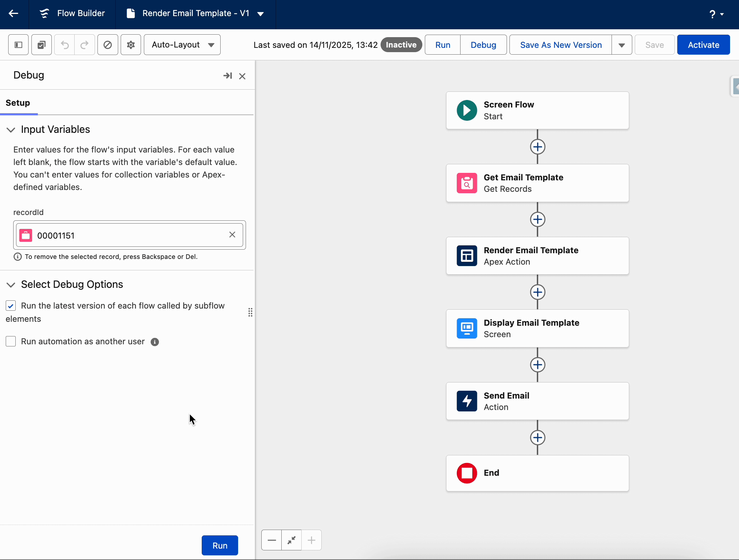Click the disable flow error icon
The image size is (739, 560).
pyautogui.click(x=107, y=44)
